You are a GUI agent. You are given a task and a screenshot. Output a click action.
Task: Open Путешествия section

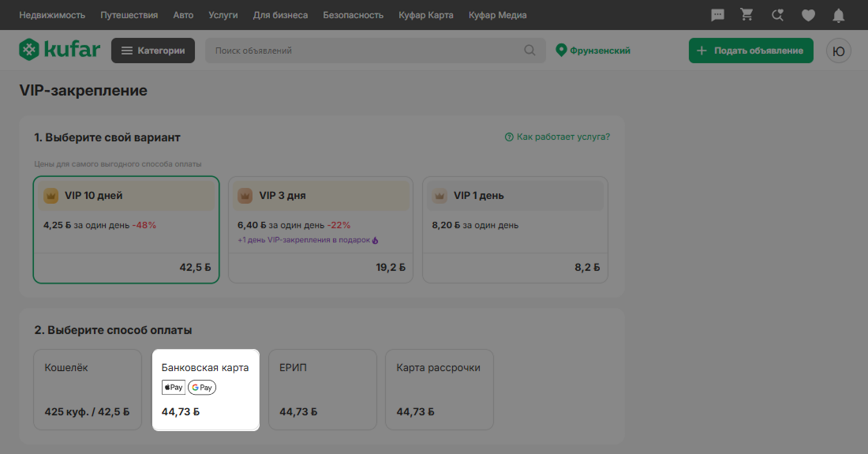[x=129, y=15]
